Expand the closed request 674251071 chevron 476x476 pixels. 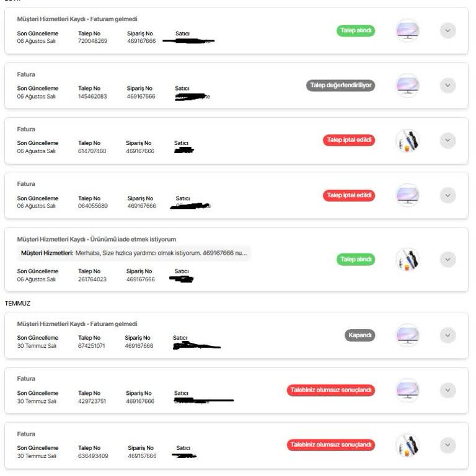[x=447, y=335]
